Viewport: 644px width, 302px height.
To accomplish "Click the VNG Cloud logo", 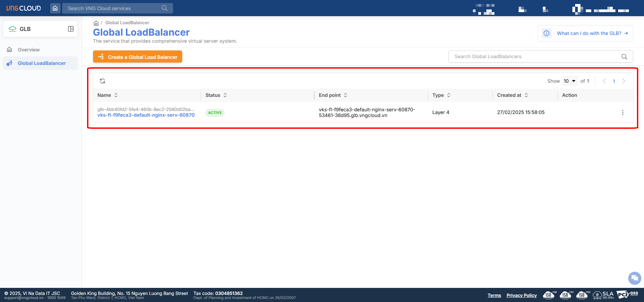I will pos(24,8).
